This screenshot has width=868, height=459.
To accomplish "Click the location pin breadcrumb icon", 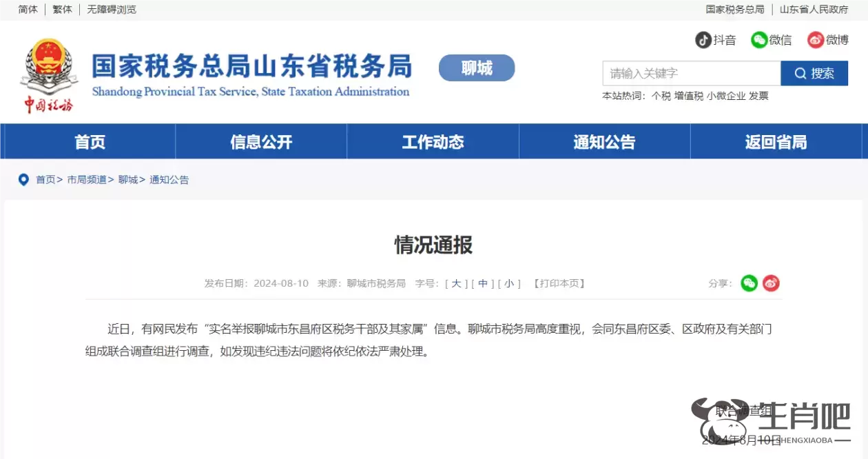I will click(x=23, y=180).
